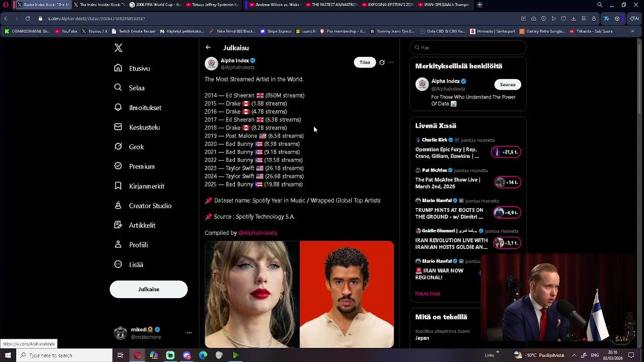Switch to EXPOSING EPSTEIN'S tab

(x=387, y=5)
